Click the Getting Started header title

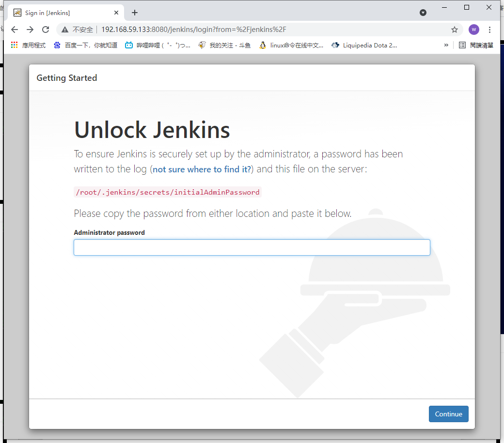66,78
